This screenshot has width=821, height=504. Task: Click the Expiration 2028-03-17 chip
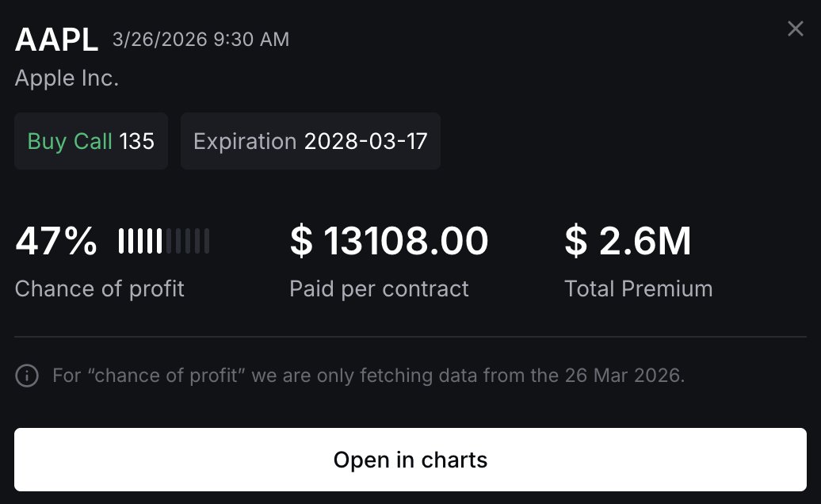[311, 141]
